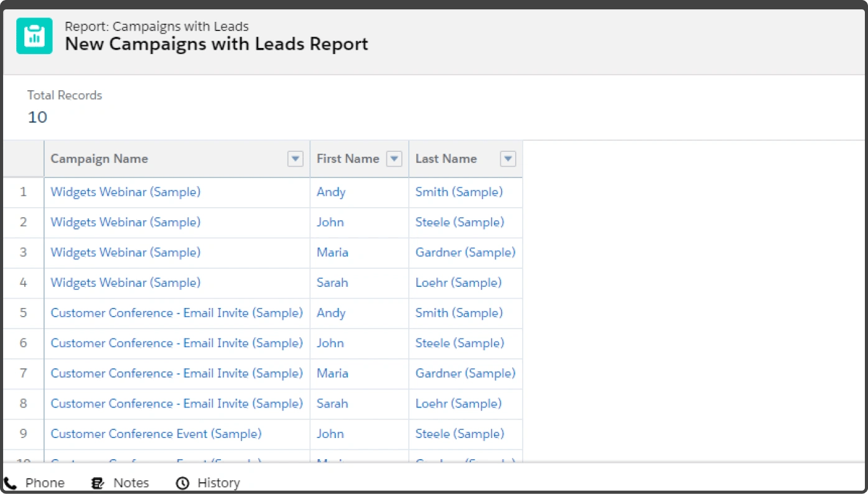Click John first name in row 9
Image resolution: width=868 pixels, height=494 pixels.
(x=330, y=434)
